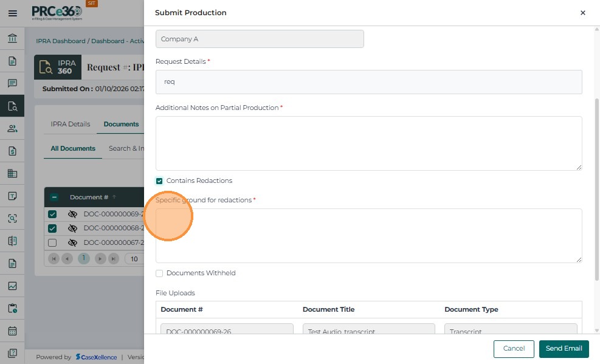Image resolution: width=600 pixels, height=364 pixels.
Task: Select the people/users sidebar icon
Action: coord(12,128)
